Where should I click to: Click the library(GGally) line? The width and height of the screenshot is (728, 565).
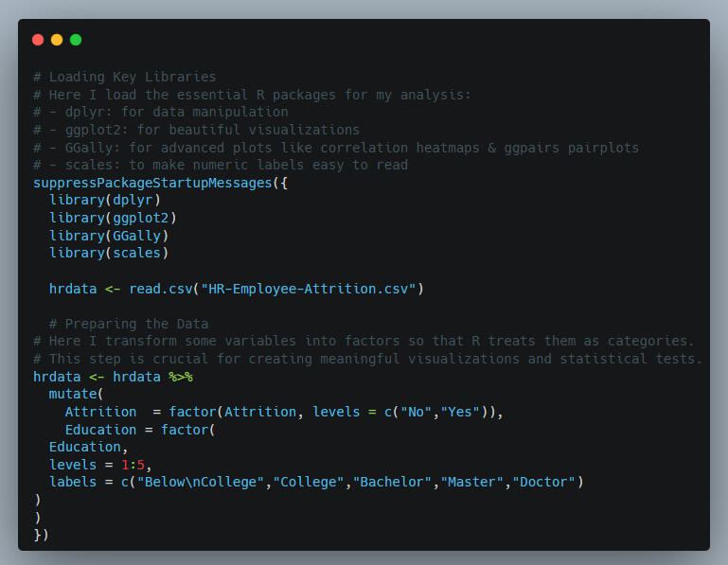pyautogui.click(x=109, y=236)
